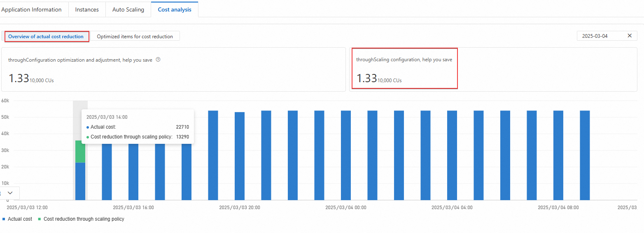The width and height of the screenshot is (644, 233).
Task: Click the blue actual cost segment at 14:00
Action: [80, 181]
